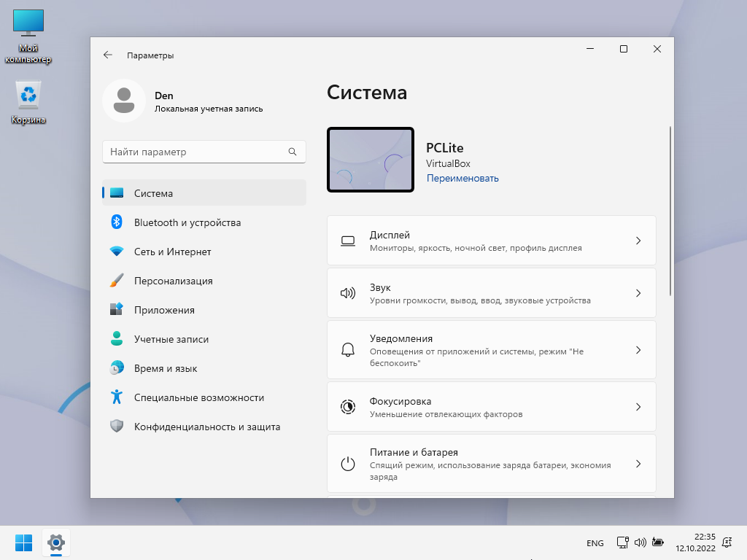Select the Специальные возможности accessibility icon

click(x=116, y=397)
